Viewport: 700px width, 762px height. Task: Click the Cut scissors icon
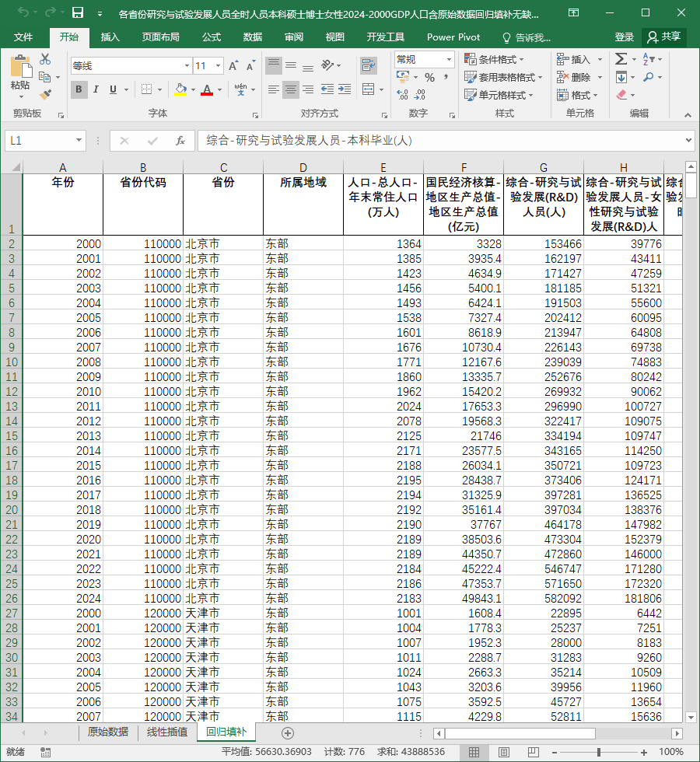coord(45,59)
